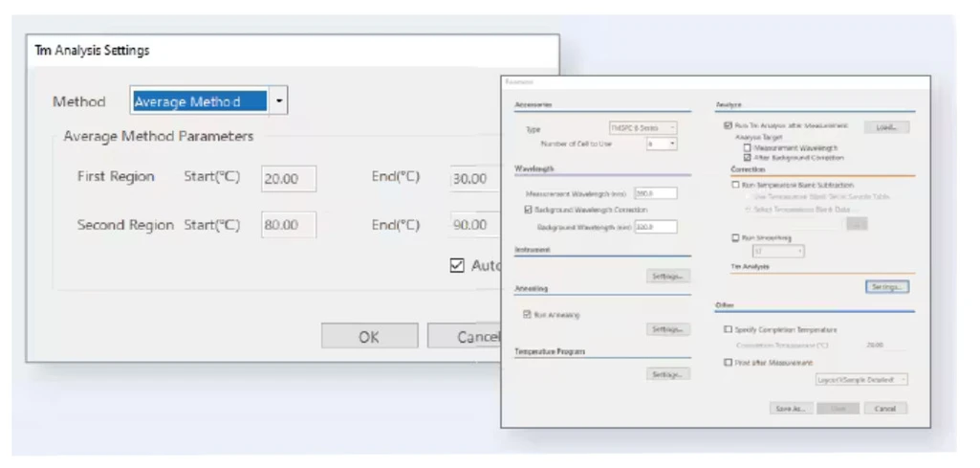Click First Region Start temperature field
This screenshot has width=980, height=468.
[288, 179]
